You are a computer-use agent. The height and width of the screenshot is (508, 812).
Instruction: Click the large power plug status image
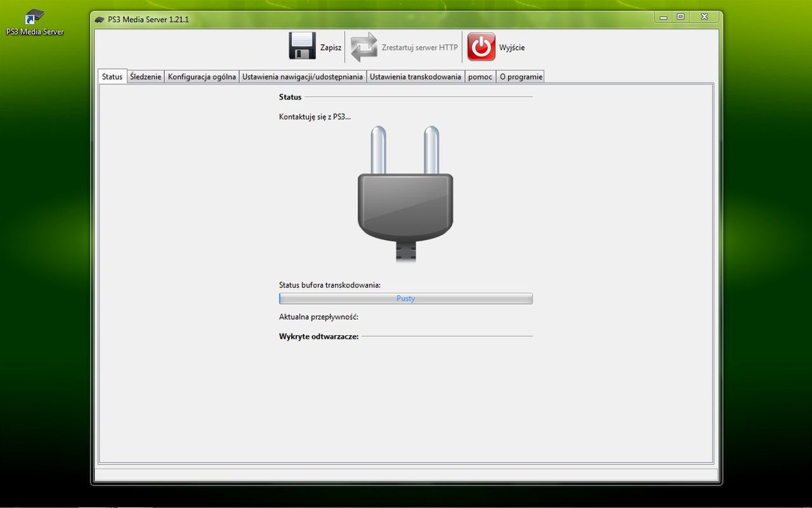pyautogui.click(x=405, y=194)
